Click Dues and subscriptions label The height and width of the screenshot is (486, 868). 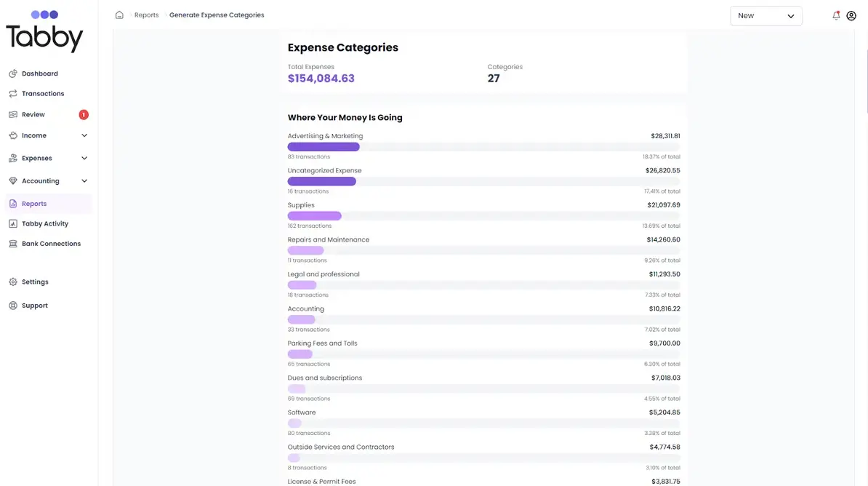(324, 378)
